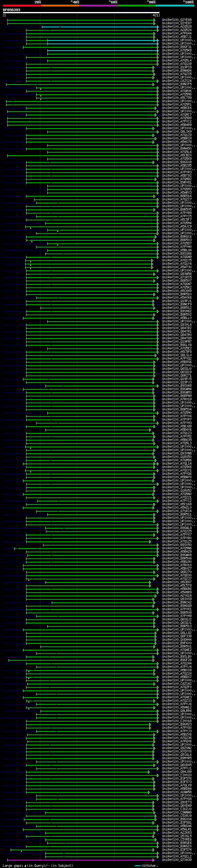Click the UniRef100_B9SU68 label
The image size is (197, 868).
pos(177,386)
